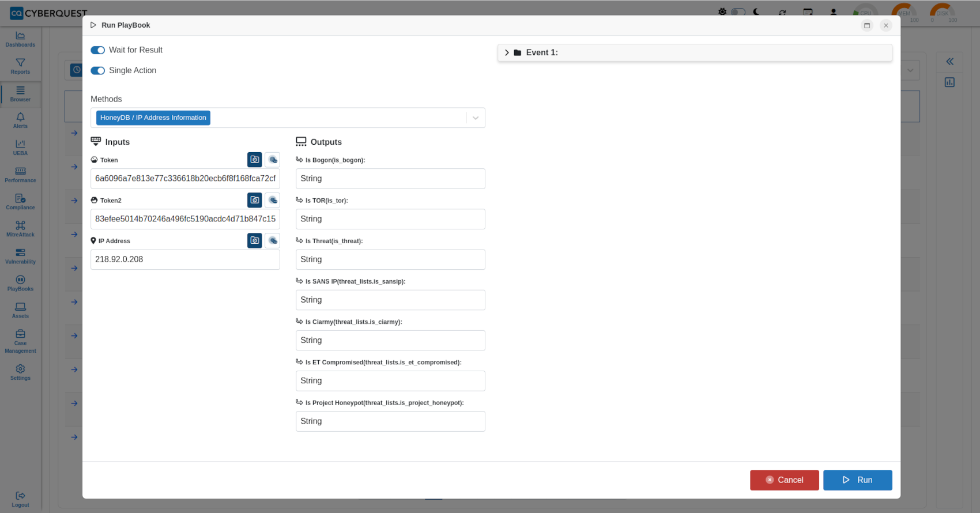Viewport: 980px width, 513px height.
Task: Open Reports in the sidebar
Action: click(20, 66)
